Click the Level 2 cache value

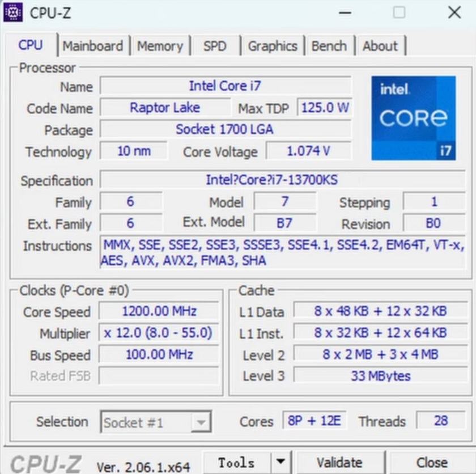point(380,354)
